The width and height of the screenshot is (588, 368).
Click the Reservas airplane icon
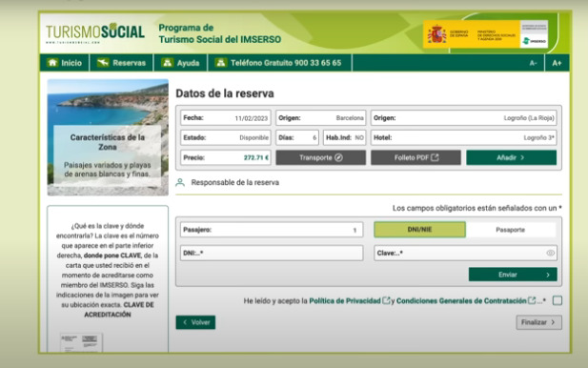pos(102,63)
